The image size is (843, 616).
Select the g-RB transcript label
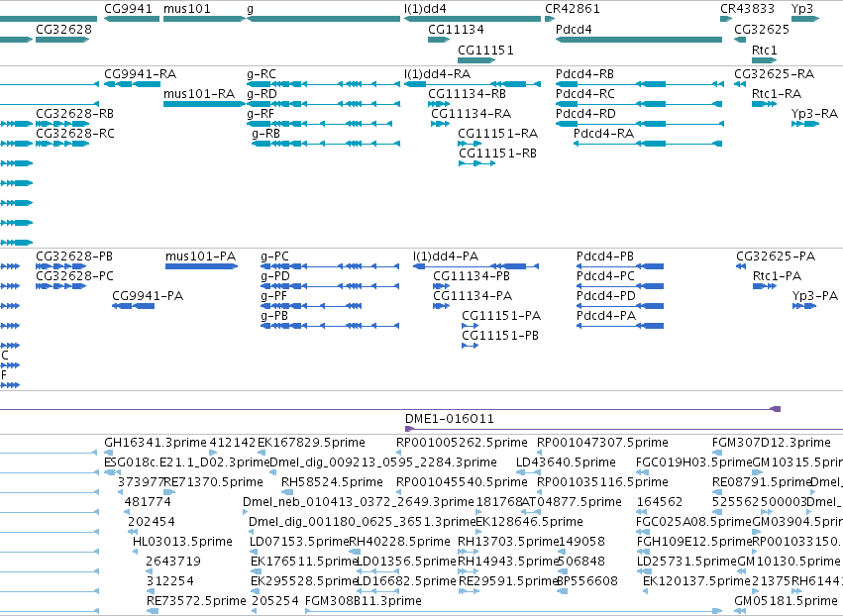[x=266, y=134]
